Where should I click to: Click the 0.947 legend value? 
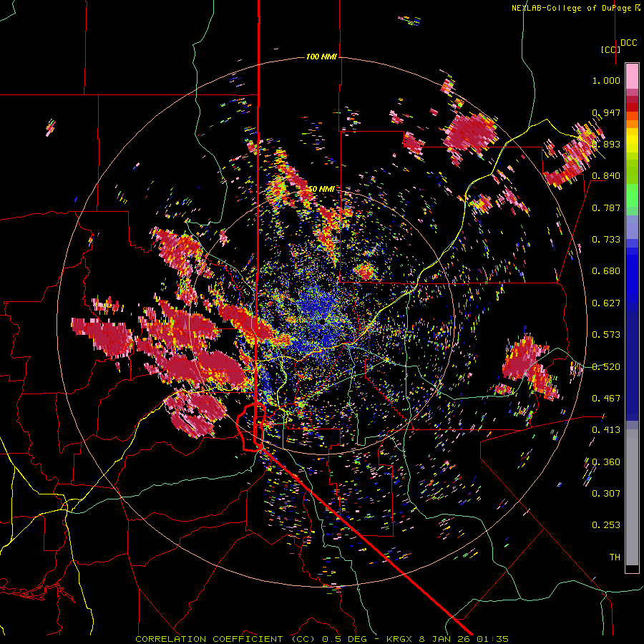coord(606,112)
